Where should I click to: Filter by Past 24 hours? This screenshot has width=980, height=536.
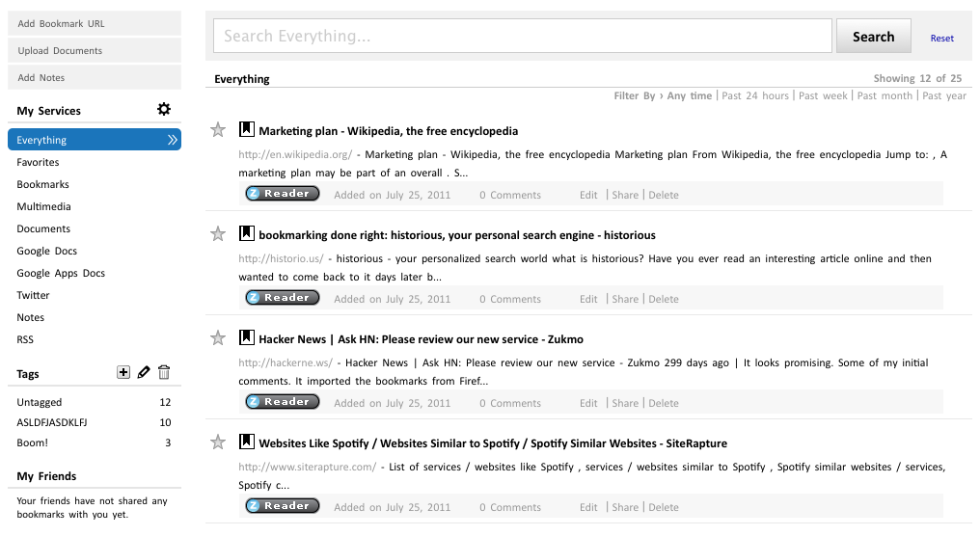coord(755,95)
